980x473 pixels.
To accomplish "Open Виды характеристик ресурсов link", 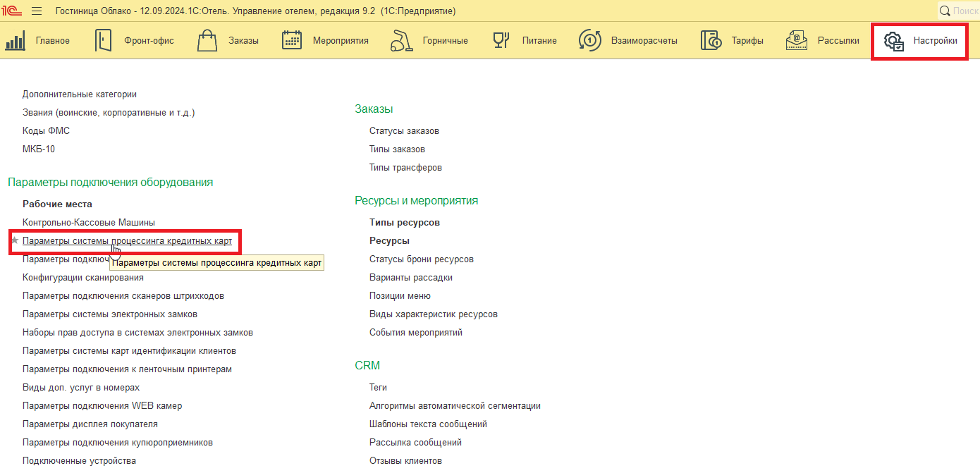I will point(434,314).
